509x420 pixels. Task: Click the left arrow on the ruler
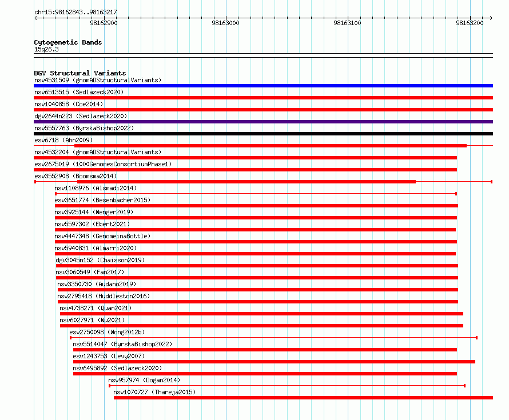click(36, 18)
